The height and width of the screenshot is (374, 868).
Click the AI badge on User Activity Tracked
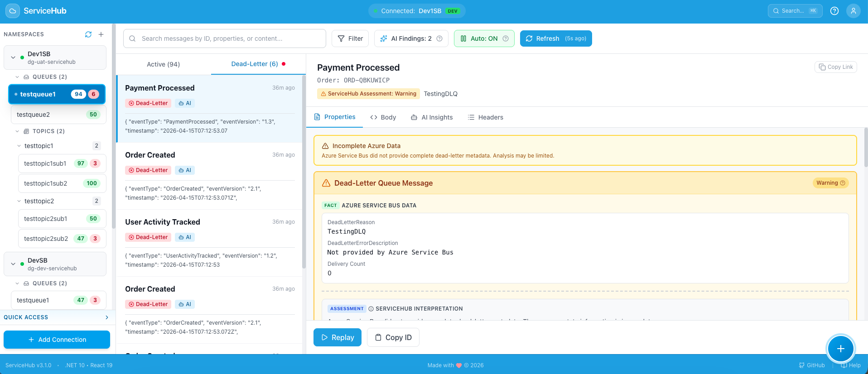pos(185,237)
